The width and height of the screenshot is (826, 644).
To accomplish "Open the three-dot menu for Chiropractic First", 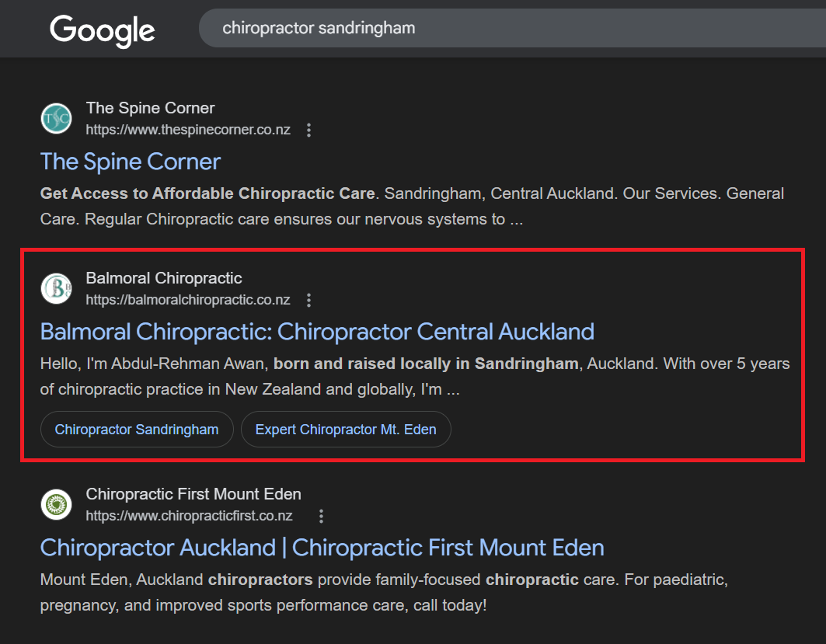I will 321,516.
